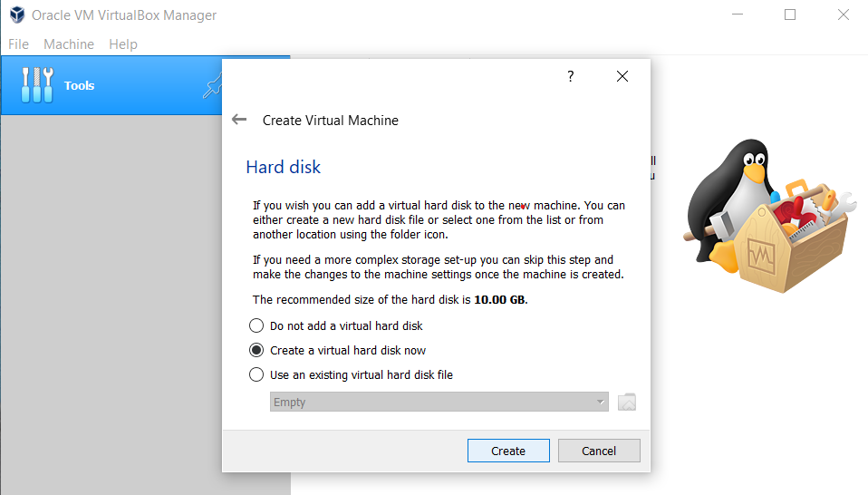Click the Create button
This screenshot has width=868, height=495.
coord(508,451)
